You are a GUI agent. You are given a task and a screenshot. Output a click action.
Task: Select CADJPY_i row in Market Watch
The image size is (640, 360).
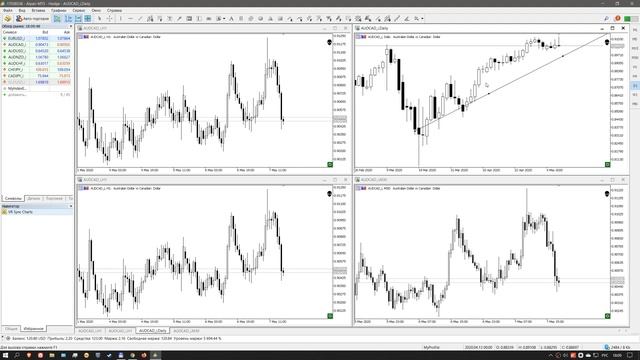click(37, 76)
